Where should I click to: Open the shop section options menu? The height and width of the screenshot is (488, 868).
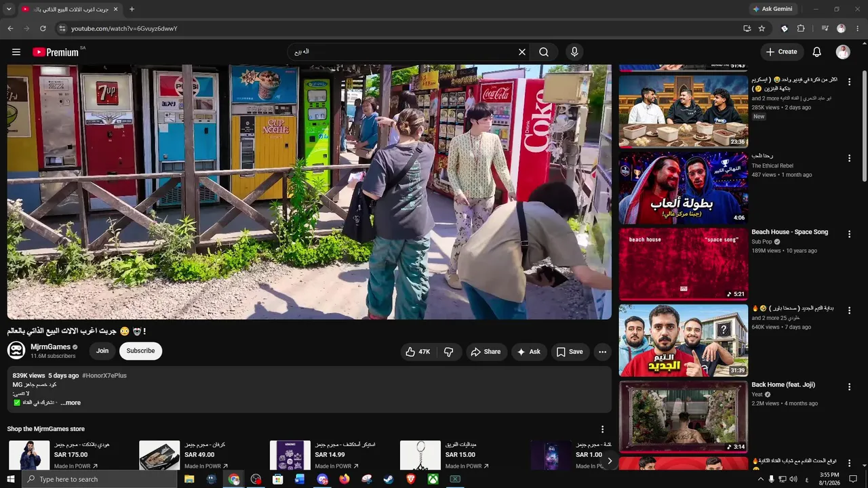pyautogui.click(x=602, y=429)
